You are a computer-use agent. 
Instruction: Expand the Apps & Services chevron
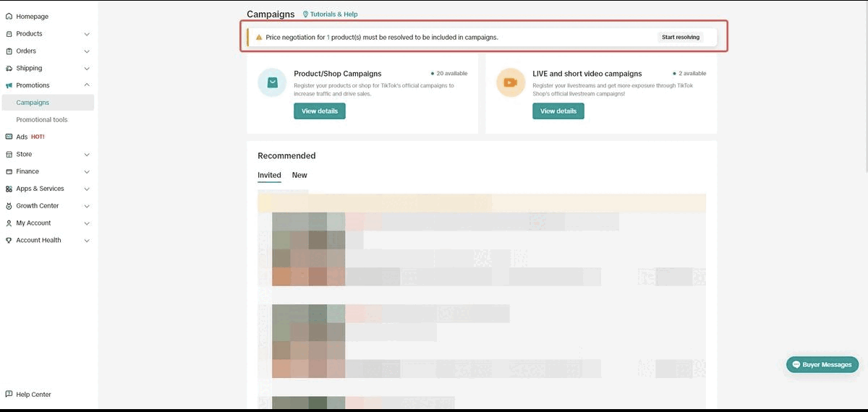click(x=87, y=189)
